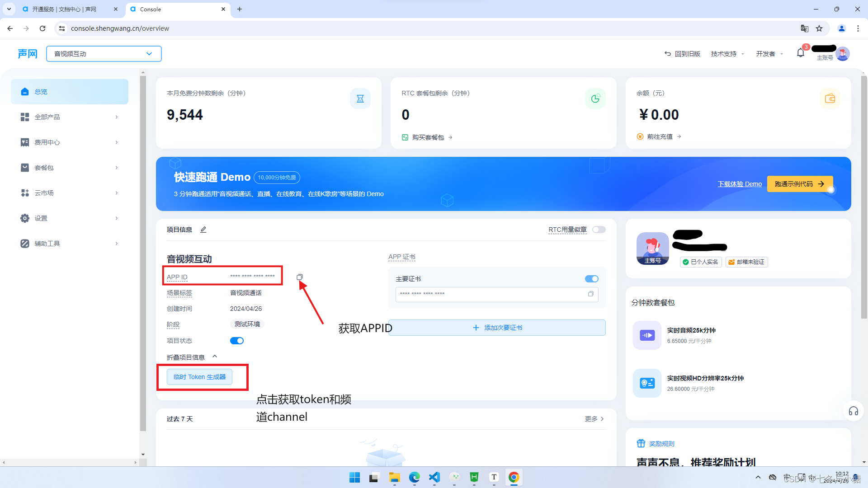Image resolution: width=868 pixels, height=488 pixels.
Task: Open the 云市场 sidebar menu
Action: click(x=70, y=193)
